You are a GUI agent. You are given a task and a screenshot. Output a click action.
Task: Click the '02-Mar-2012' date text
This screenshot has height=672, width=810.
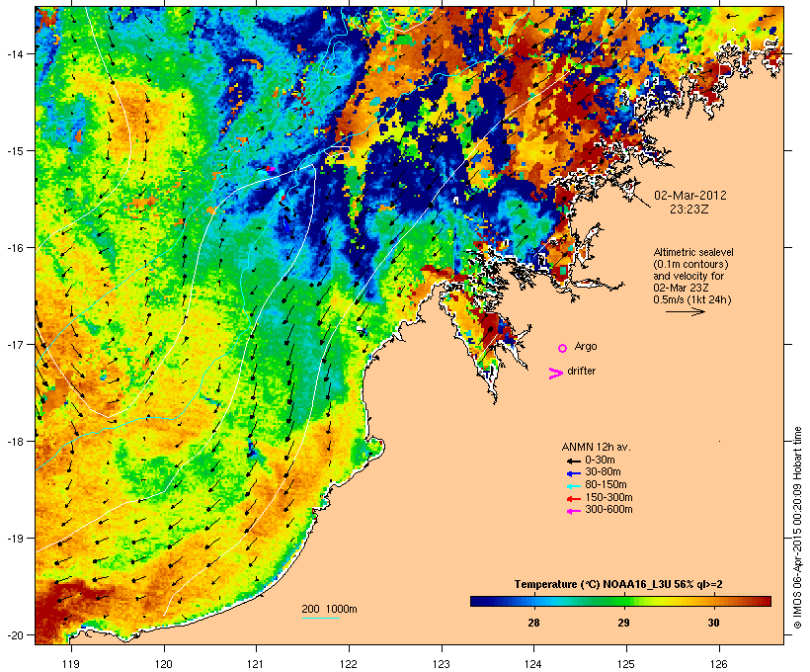[690, 196]
